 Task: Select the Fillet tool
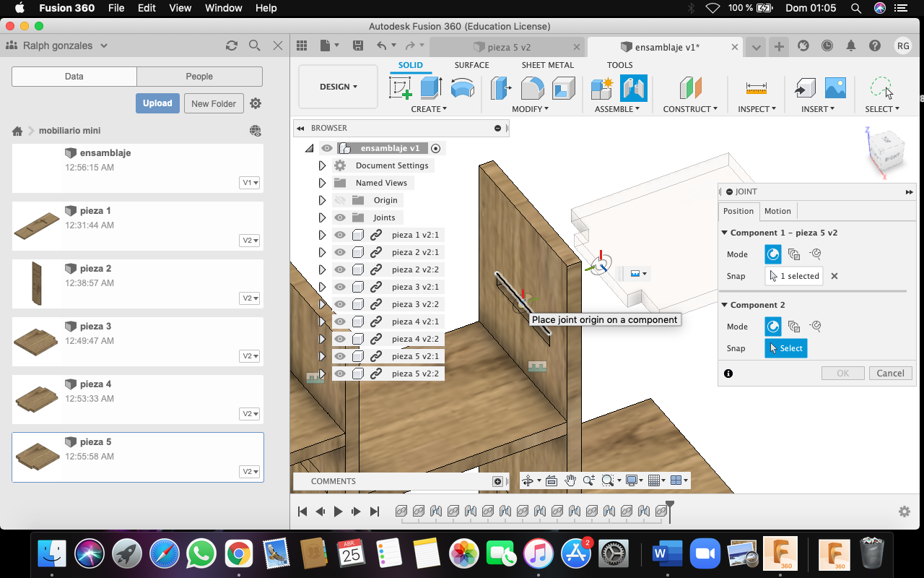click(x=532, y=88)
